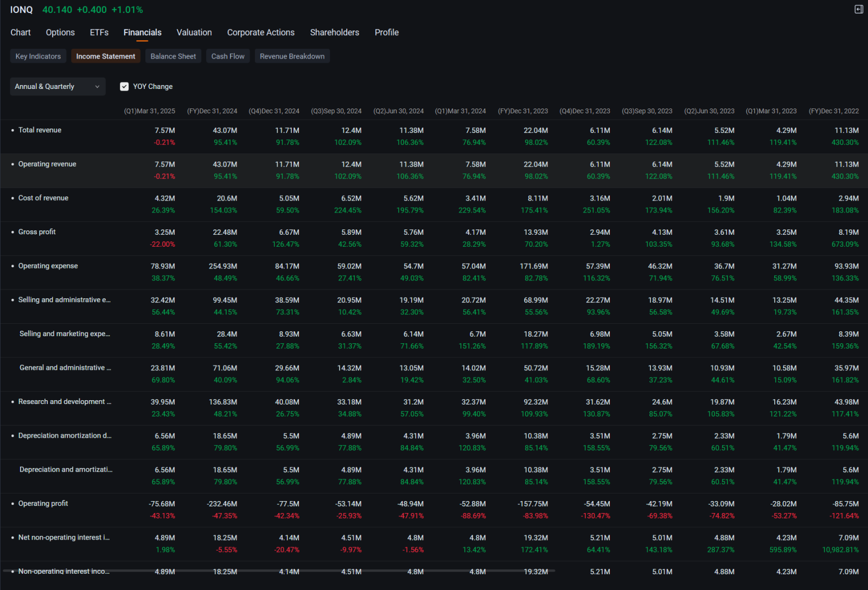The image size is (868, 590).
Task: Click Operating profit value -232.46M
Action: click(x=222, y=504)
